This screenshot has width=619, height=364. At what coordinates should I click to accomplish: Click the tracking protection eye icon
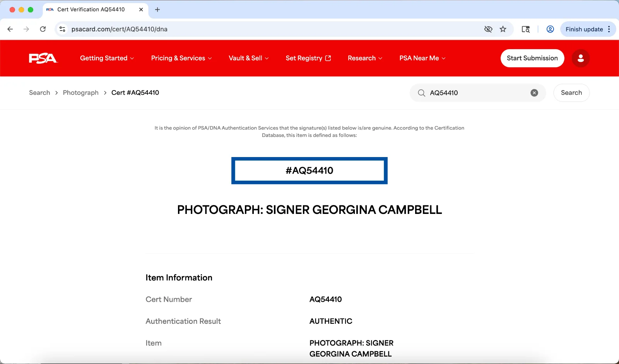[x=488, y=29]
